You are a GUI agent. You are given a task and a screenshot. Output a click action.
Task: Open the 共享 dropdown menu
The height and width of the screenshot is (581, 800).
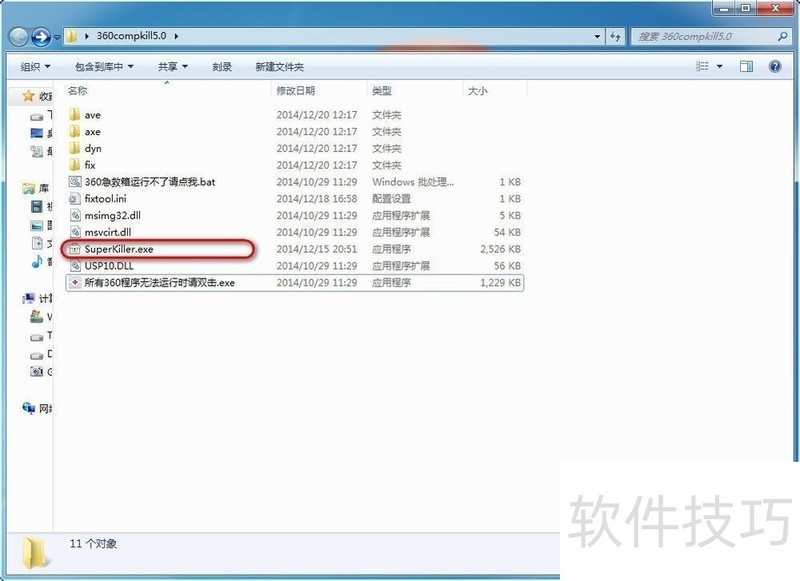tap(172, 67)
